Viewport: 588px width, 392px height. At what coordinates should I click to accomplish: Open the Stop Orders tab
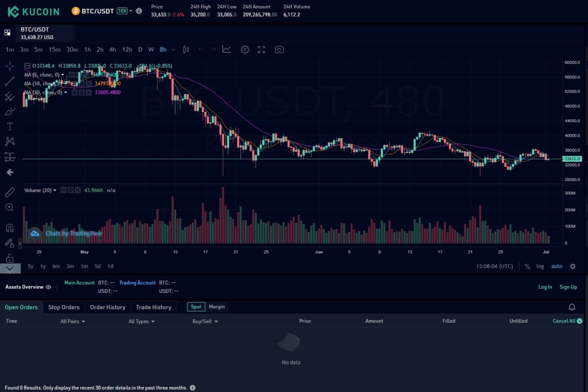click(64, 307)
